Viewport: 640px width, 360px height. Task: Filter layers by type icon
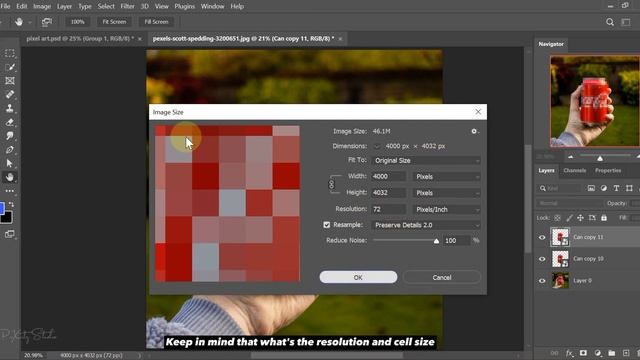[616, 188]
